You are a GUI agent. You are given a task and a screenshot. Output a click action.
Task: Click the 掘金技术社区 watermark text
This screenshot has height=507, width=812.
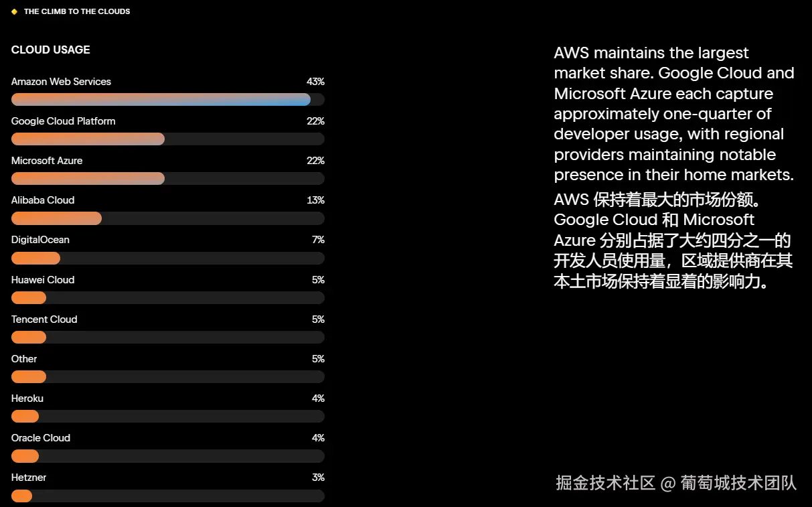tap(605, 483)
